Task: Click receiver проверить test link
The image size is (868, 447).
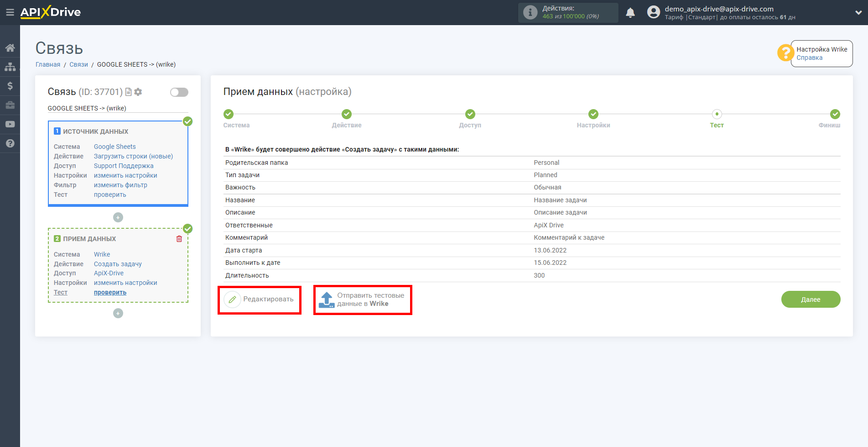Action: tap(110, 292)
